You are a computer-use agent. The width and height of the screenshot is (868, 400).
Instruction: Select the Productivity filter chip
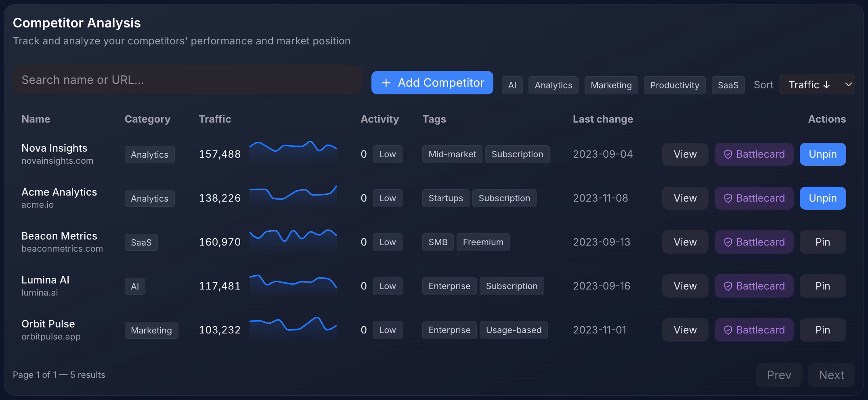(674, 85)
